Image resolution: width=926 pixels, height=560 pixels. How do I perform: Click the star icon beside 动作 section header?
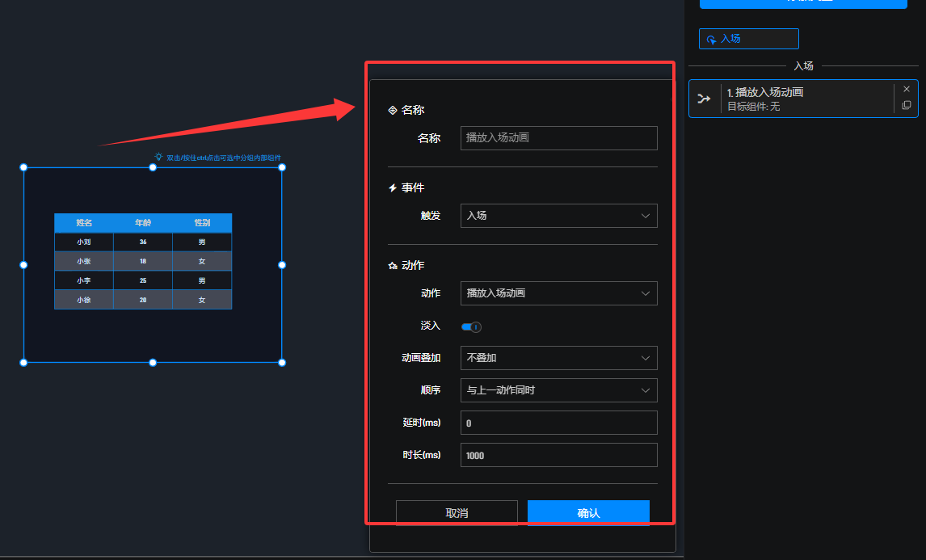[x=393, y=266]
